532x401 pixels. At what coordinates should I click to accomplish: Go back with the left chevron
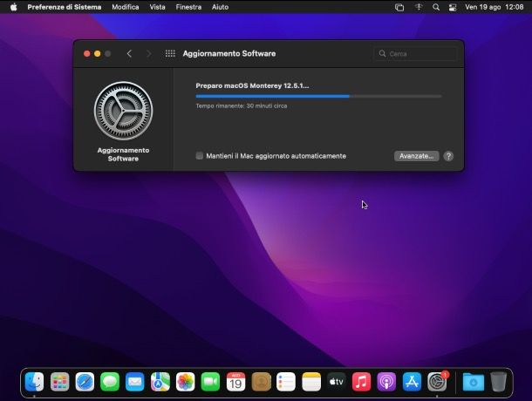point(129,53)
